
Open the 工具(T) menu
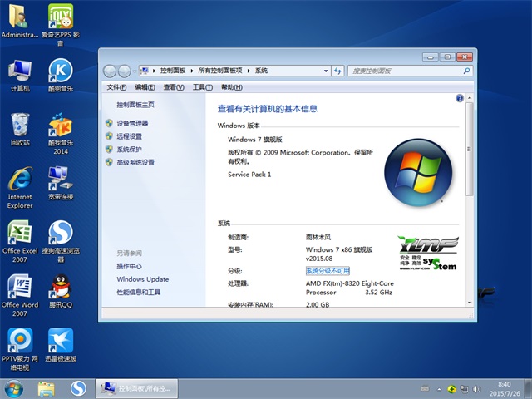pyautogui.click(x=203, y=87)
